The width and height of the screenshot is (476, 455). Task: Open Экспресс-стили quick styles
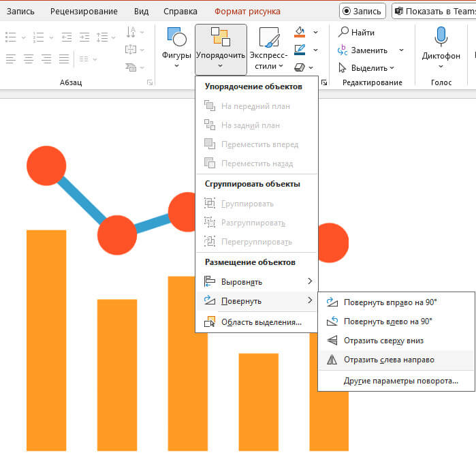click(x=268, y=48)
